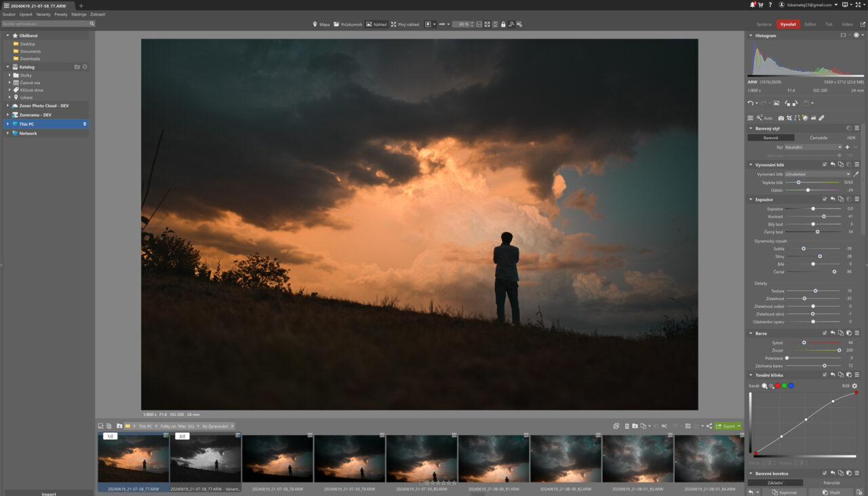The height and width of the screenshot is (496, 868).
Task: Toggle the Vyrovnání bílé checkbox off
Action: (x=824, y=164)
